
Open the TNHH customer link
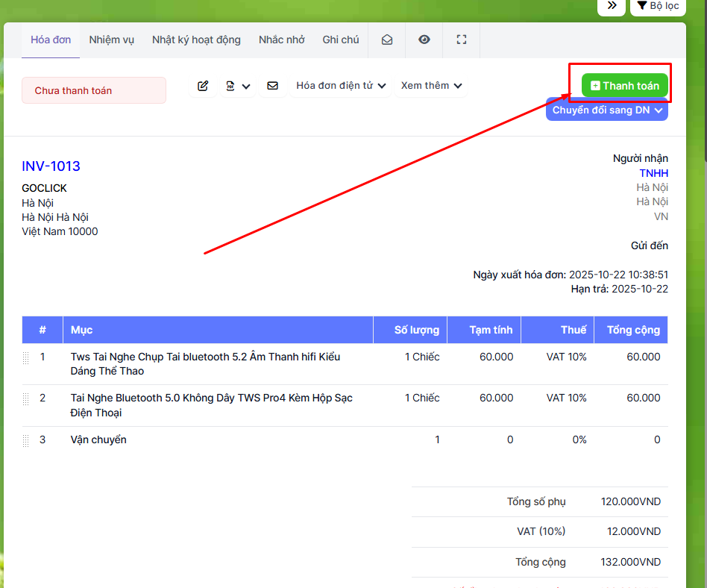pyautogui.click(x=653, y=173)
